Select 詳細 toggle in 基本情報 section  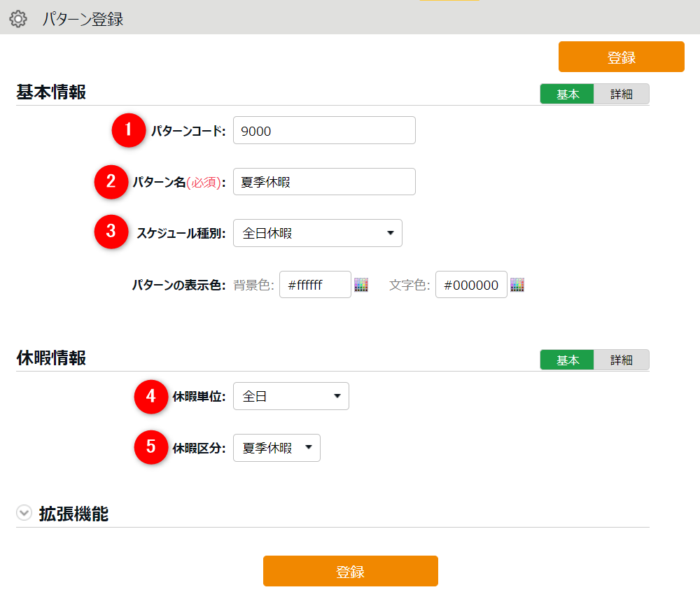click(x=622, y=94)
